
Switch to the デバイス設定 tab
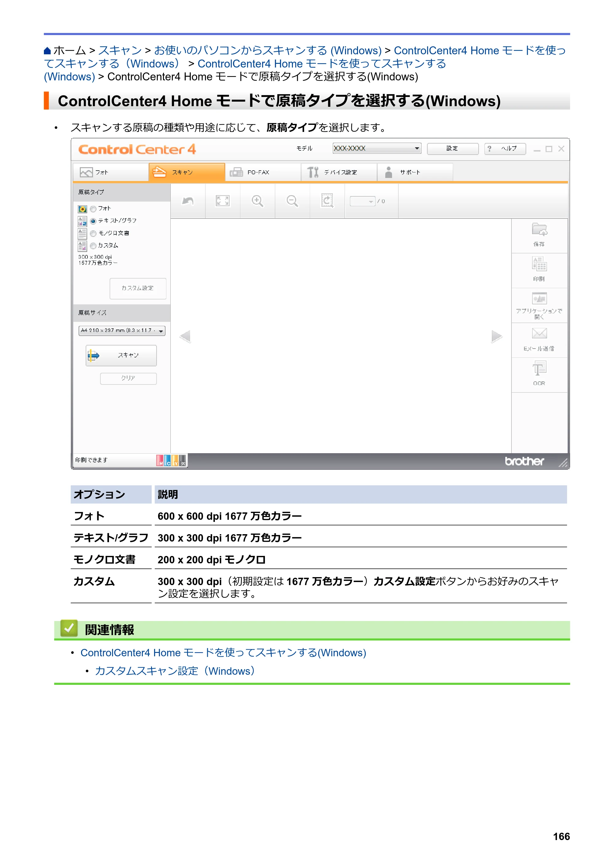tap(339, 172)
